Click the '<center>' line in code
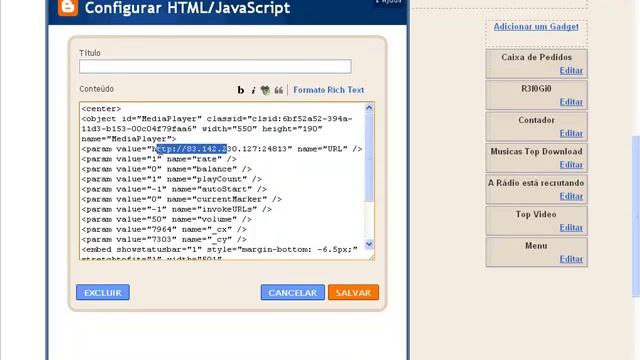The width and height of the screenshot is (640, 360). click(x=101, y=109)
